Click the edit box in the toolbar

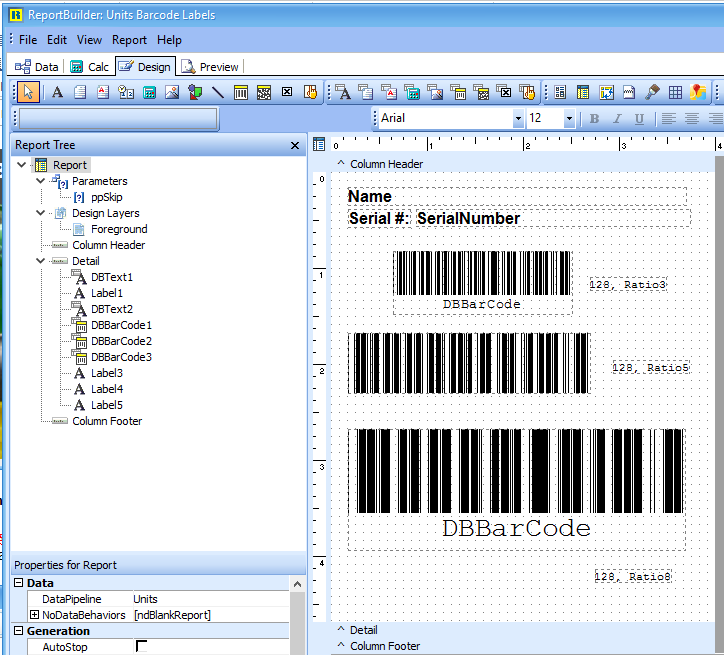click(118, 119)
